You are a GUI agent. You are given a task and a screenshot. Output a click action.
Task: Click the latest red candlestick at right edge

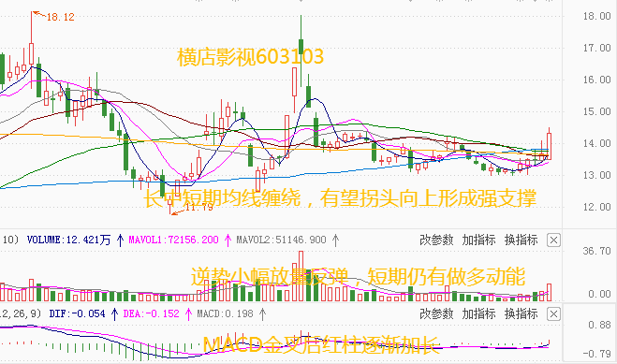coord(549,146)
